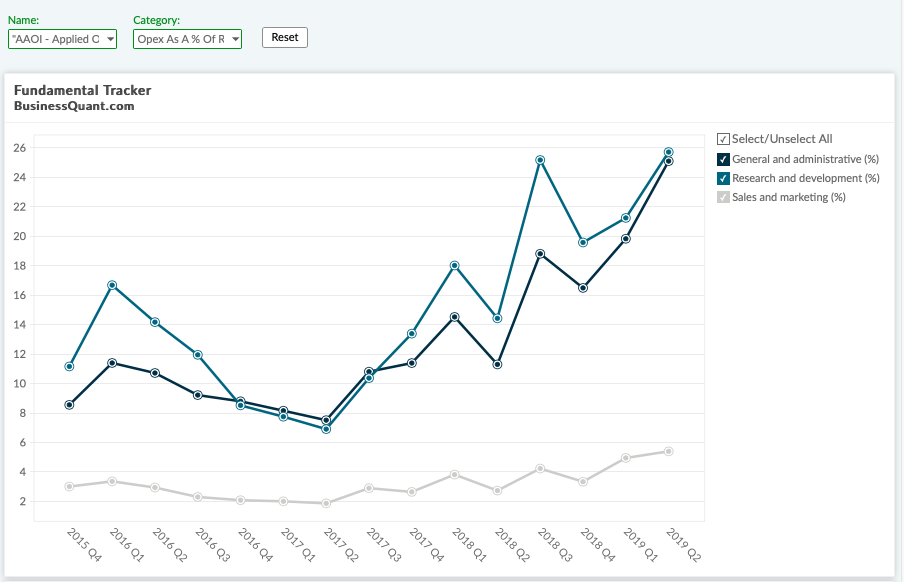
Task: Click Research and development point at 2018 Q4
Action: click(583, 242)
